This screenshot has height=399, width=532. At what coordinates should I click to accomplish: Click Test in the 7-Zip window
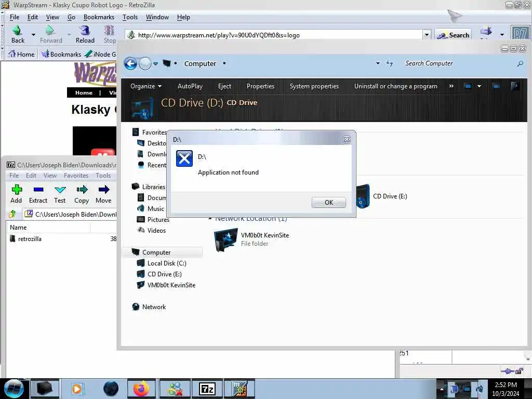coord(60,194)
